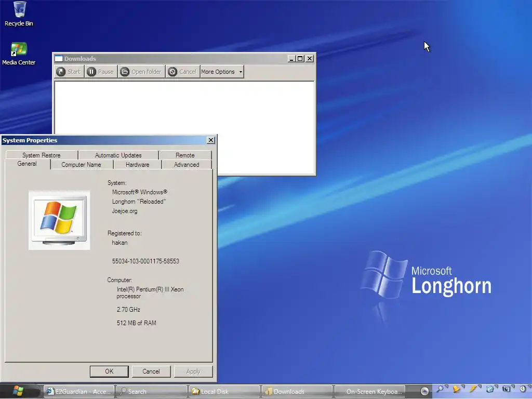The width and height of the screenshot is (532, 399).
Task: Switch to the System Restore tab
Action: pos(42,155)
